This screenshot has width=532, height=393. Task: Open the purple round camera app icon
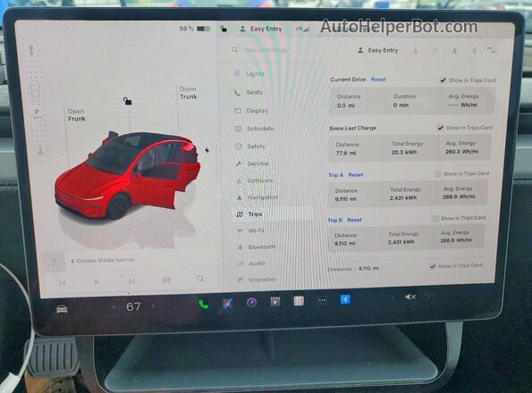[251, 302]
